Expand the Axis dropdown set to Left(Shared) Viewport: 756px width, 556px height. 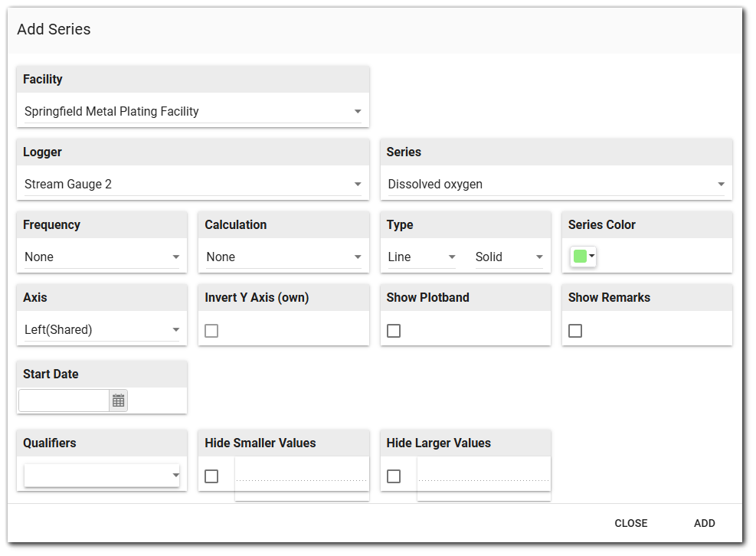pos(102,330)
